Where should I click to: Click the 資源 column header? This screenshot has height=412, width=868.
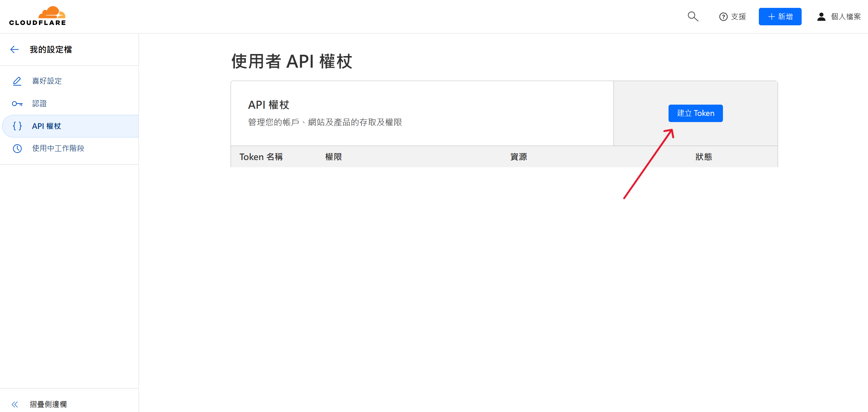[x=518, y=157]
